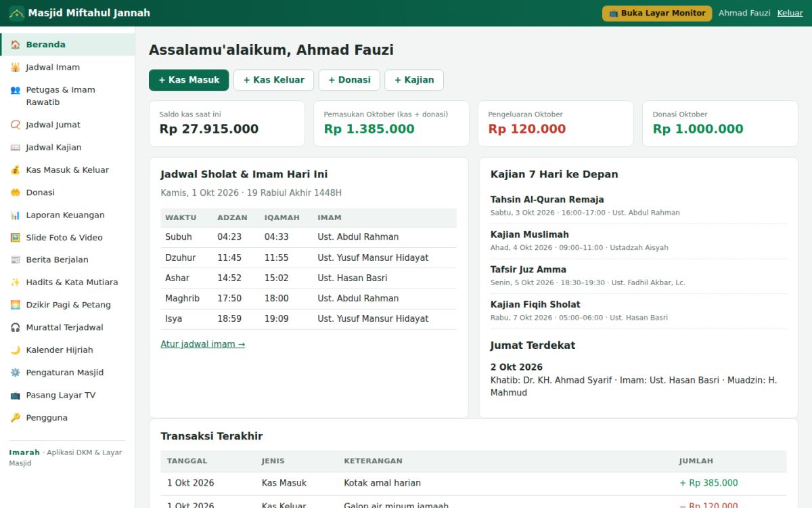
Task: Click the + Donasi button
Action: click(349, 80)
